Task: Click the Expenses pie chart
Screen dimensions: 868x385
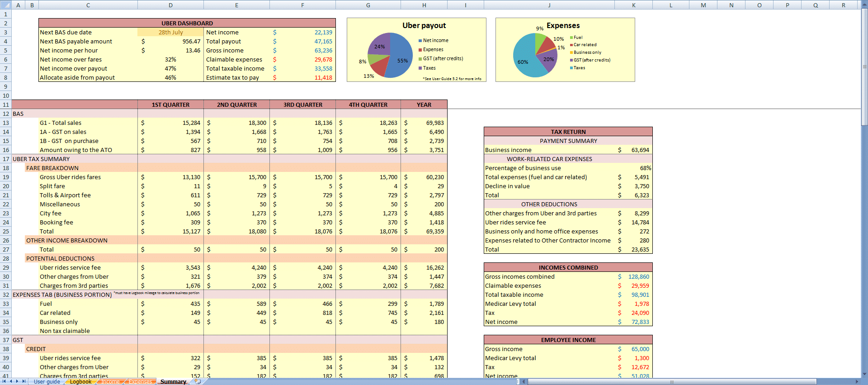Action: (536, 55)
